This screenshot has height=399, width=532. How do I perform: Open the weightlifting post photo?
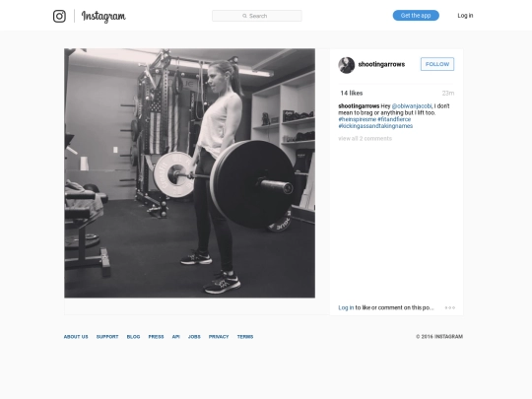[x=190, y=173]
